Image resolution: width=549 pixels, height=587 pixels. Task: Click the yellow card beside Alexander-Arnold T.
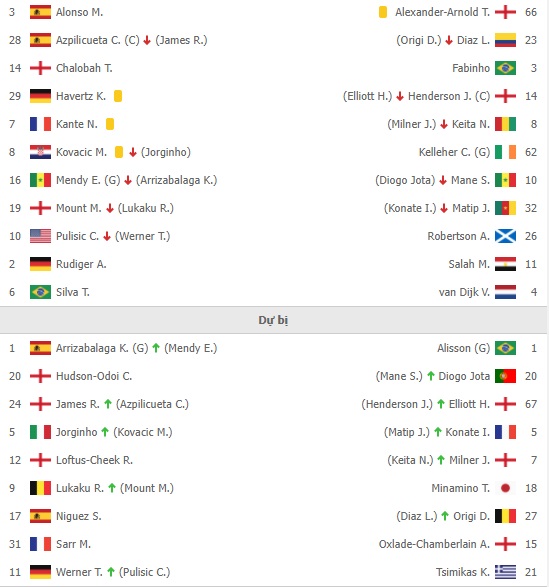coord(383,12)
